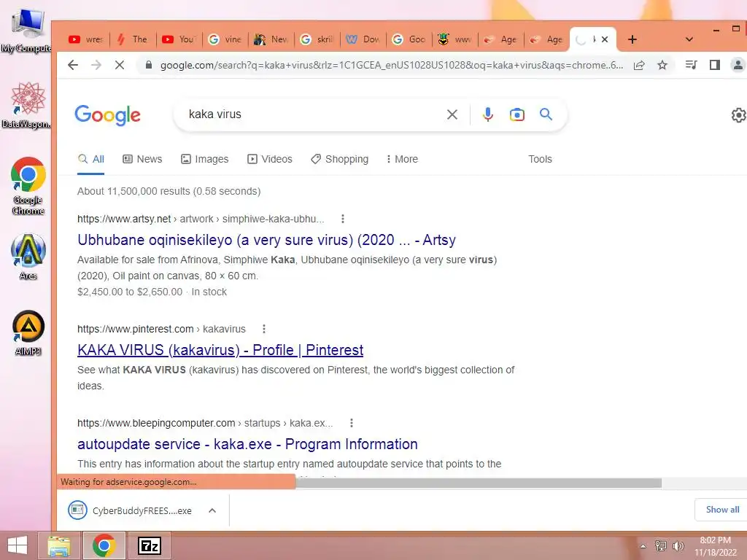Screen dimensions: 747x560
Task: Clear the search box text
Action: pos(452,114)
